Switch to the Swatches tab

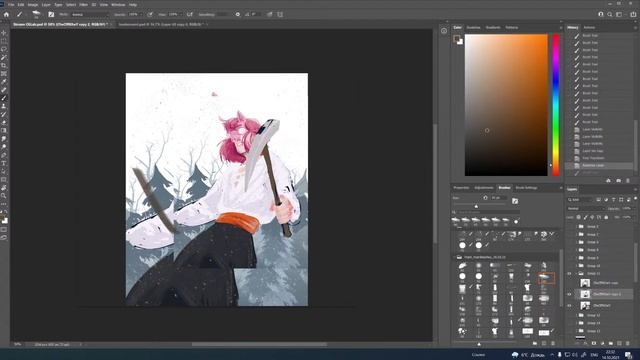coord(473,27)
